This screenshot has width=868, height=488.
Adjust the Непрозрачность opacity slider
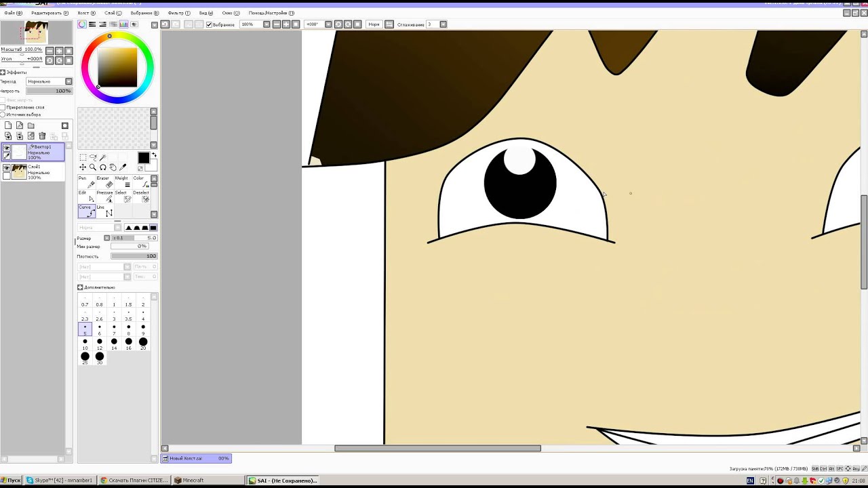(x=49, y=91)
